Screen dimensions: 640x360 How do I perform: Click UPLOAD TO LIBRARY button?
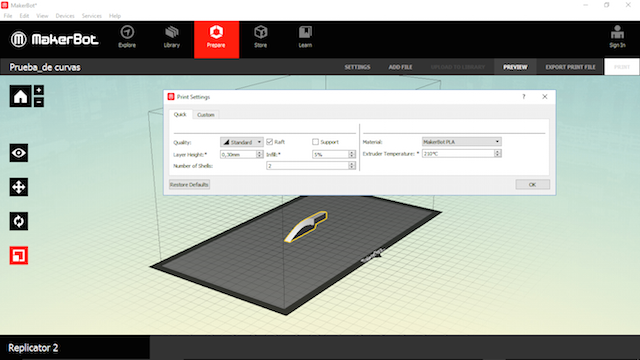(x=458, y=67)
